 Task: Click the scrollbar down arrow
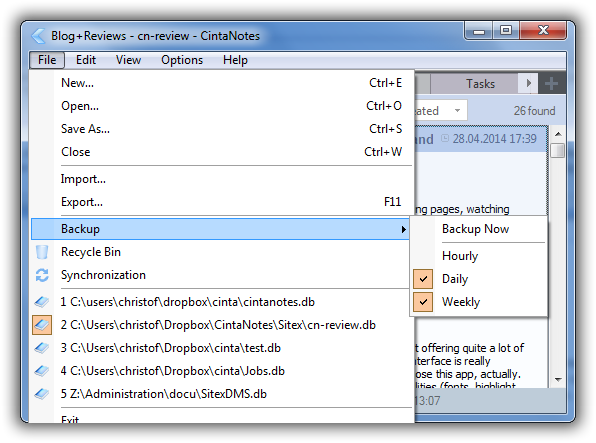(558, 379)
